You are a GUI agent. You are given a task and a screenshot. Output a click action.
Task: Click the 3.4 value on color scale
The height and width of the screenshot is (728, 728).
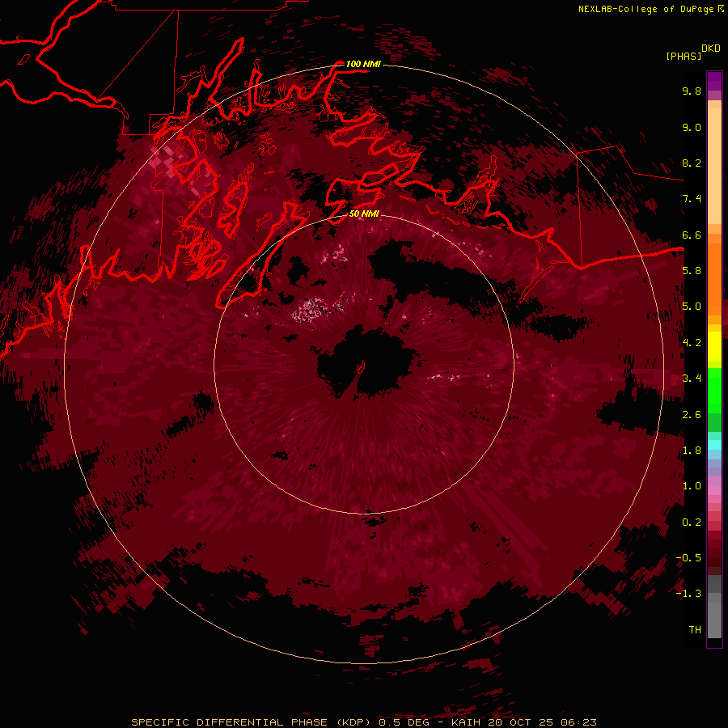(692, 379)
